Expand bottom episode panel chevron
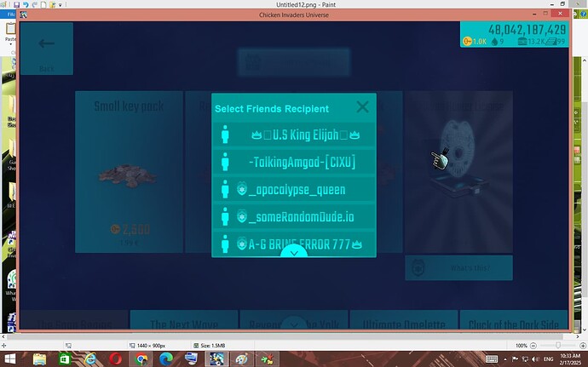The image size is (588, 367). (x=294, y=324)
